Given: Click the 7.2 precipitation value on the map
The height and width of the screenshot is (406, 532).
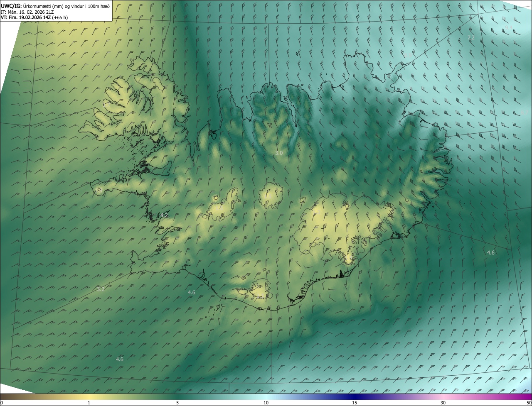Looking at the screenshot, I should (471, 37).
